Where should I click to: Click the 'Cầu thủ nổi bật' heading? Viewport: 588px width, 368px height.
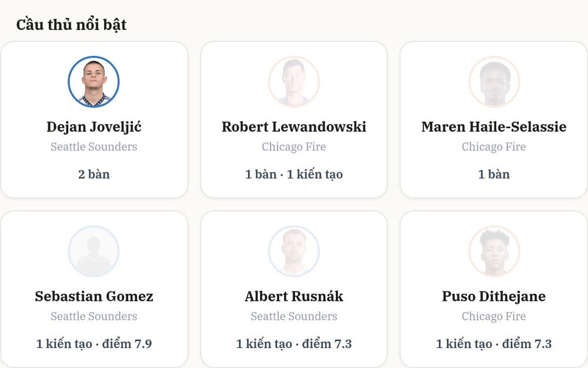pyautogui.click(x=71, y=25)
